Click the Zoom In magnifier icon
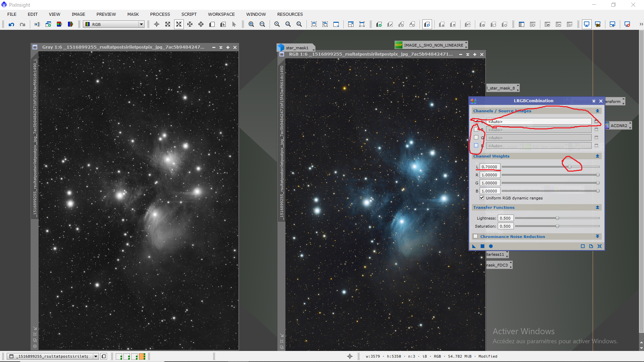 (x=251, y=24)
